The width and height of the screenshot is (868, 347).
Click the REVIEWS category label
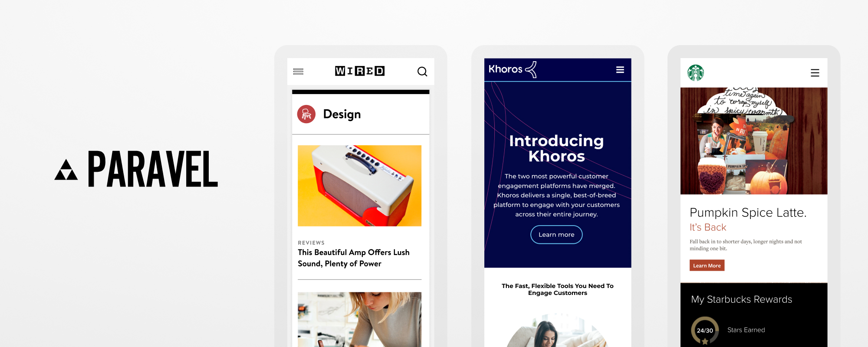[x=311, y=243]
